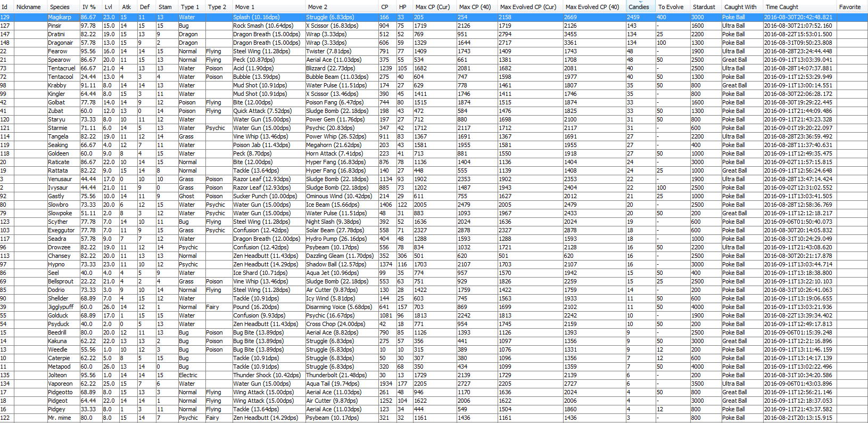Reverse sorting on the Candies column header

tap(640, 7)
